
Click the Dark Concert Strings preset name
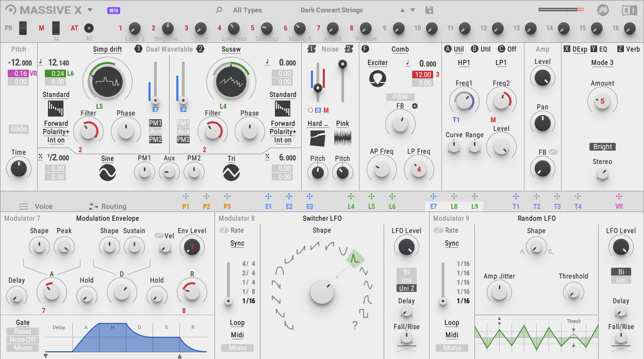point(331,10)
